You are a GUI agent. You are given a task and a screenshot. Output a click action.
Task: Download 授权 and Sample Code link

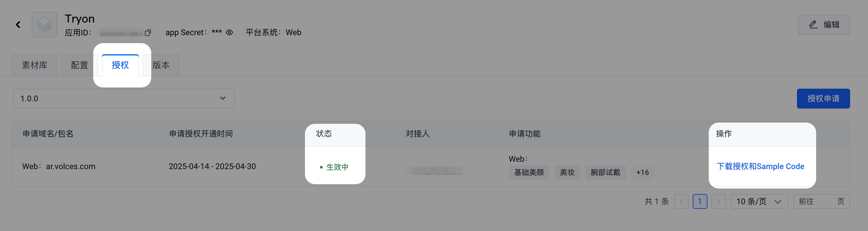pos(760,166)
